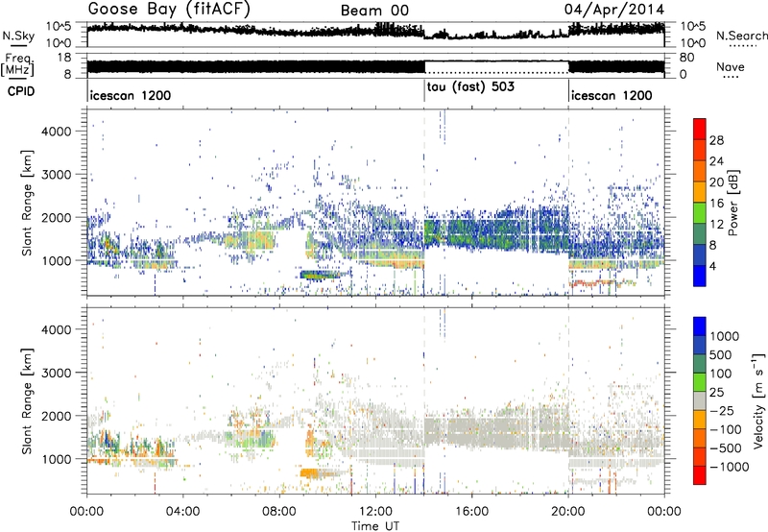The height and width of the screenshot is (532, 768).
Task: Click the first 'icescan 1200' label at 00:00
Action: pyautogui.click(x=131, y=95)
